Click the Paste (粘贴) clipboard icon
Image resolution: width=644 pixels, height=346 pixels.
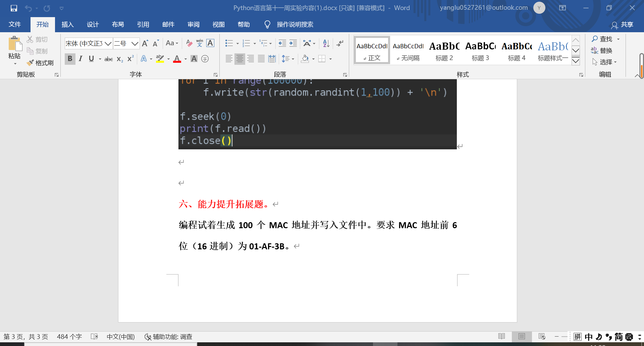pos(14,44)
